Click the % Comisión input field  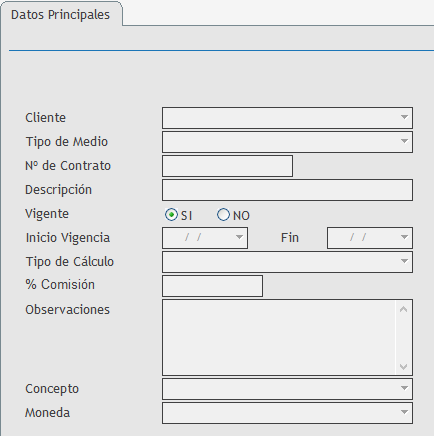click(212, 286)
